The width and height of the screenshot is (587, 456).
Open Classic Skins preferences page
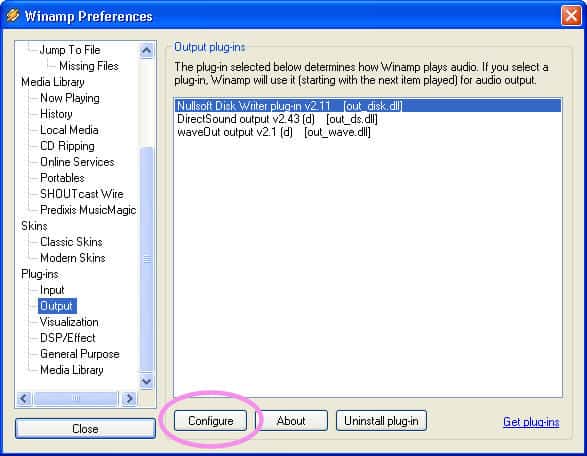pyautogui.click(x=71, y=242)
